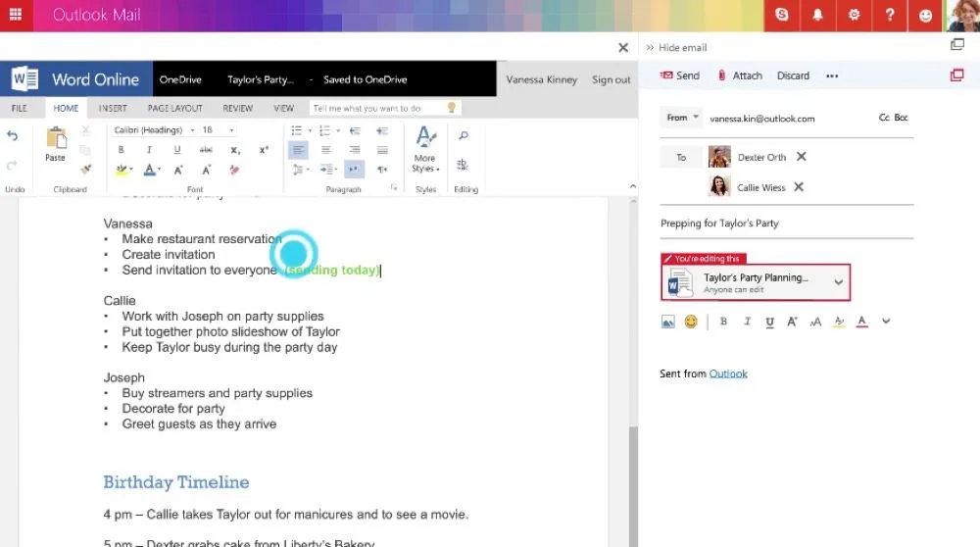Open the help question mark
Image resolution: width=980 pixels, height=547 pixels.
click(x=890, y=15)
